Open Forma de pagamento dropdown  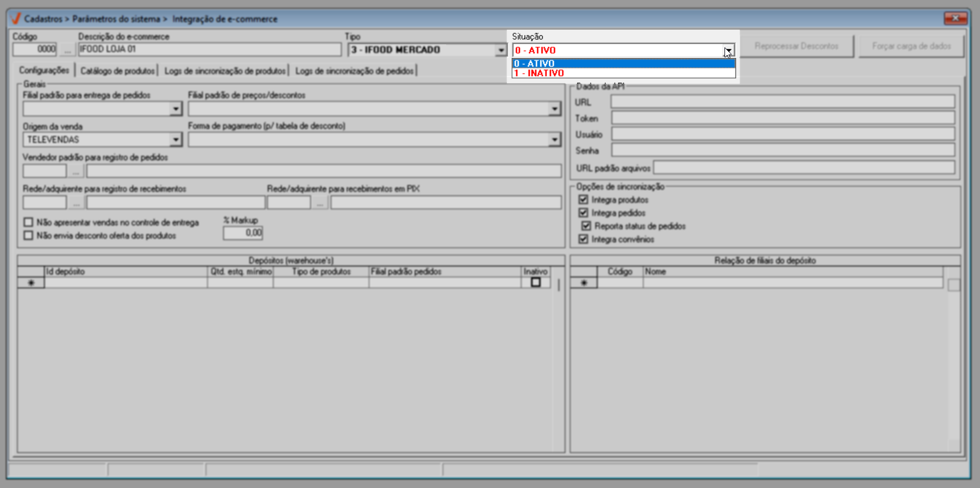(x=554, y=140)
